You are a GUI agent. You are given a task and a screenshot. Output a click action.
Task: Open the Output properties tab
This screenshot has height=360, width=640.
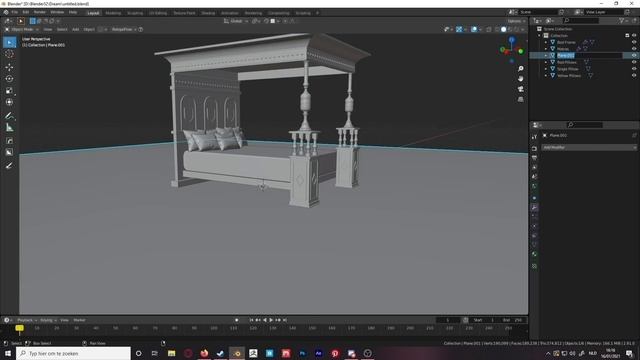coord(534,158)
